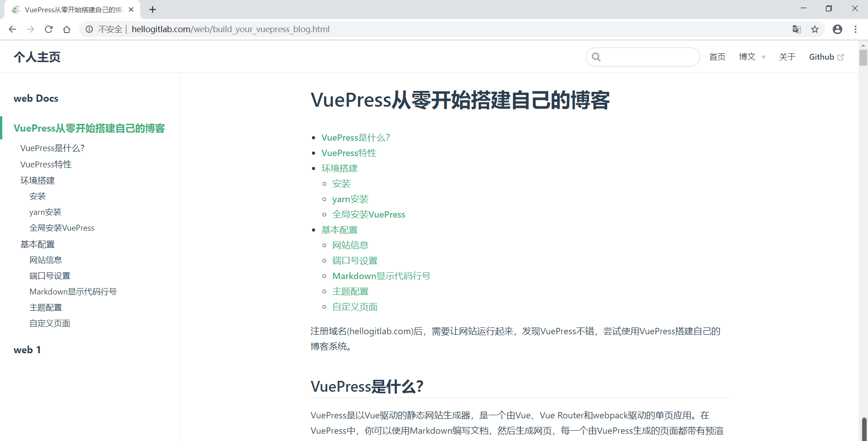The height and width of the screenshot is (441, 868).
Task: Click the browser forward arrow
Action: point(30,29)
